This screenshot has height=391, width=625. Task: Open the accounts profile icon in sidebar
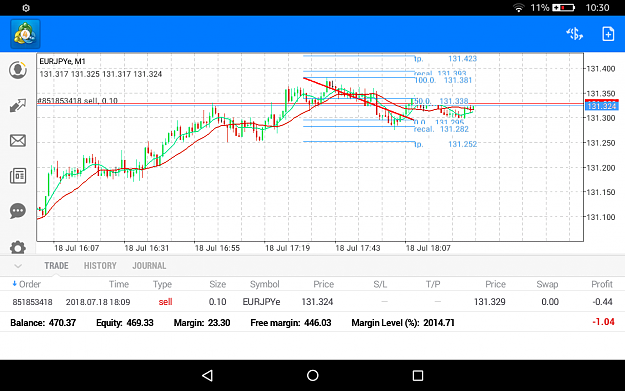pyautogui.click(x=18, y=70)
